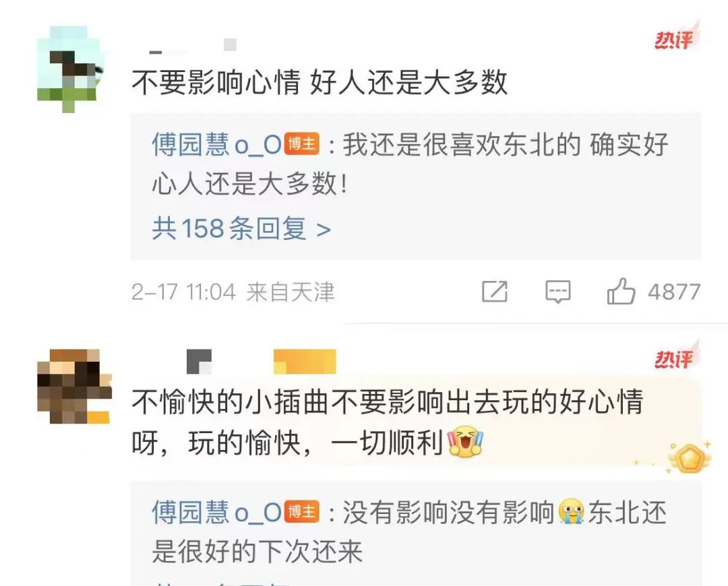Screen dimensions: 728x586
Task: Open the first 热评 hot comment badge
Action: click(677, 37)
